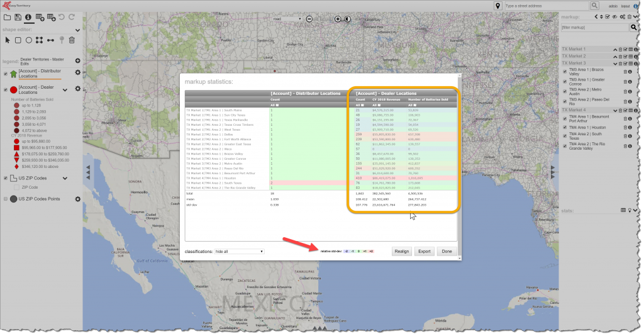Expand TX Market 1 group chevron
644x336 pixels.
click(615, 49)
